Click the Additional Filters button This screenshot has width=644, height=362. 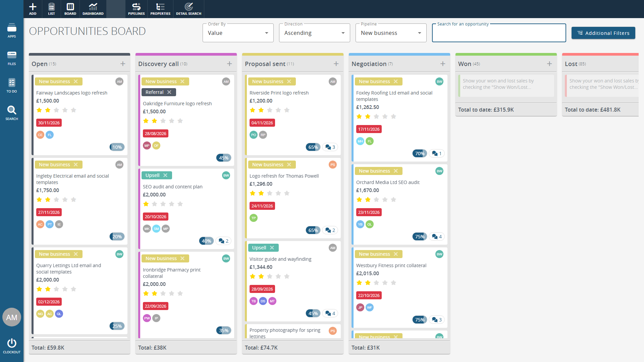pyautogui.click(x=603, y=33)
